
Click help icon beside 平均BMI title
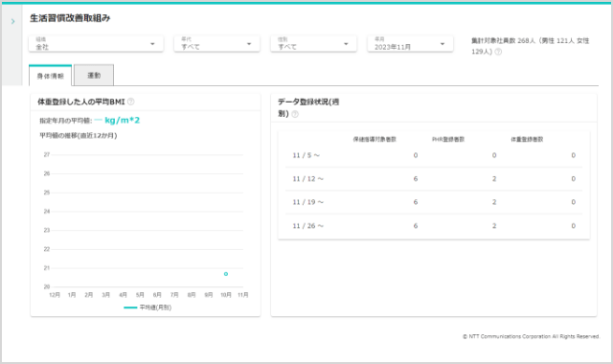coord(131,102)
